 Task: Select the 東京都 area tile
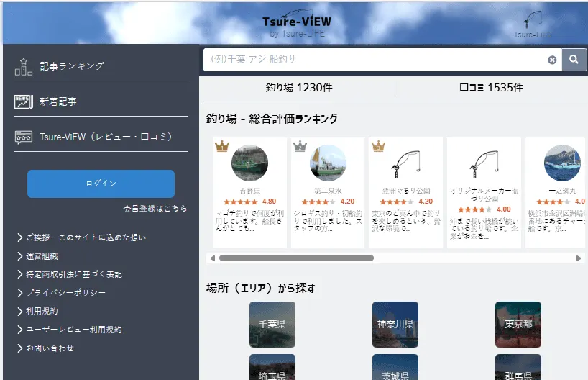click(518, 325)
